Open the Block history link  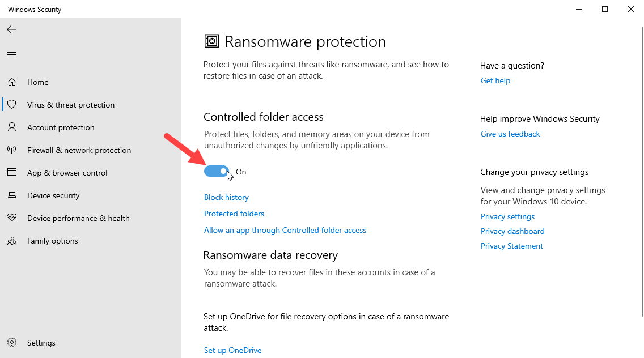226,197
